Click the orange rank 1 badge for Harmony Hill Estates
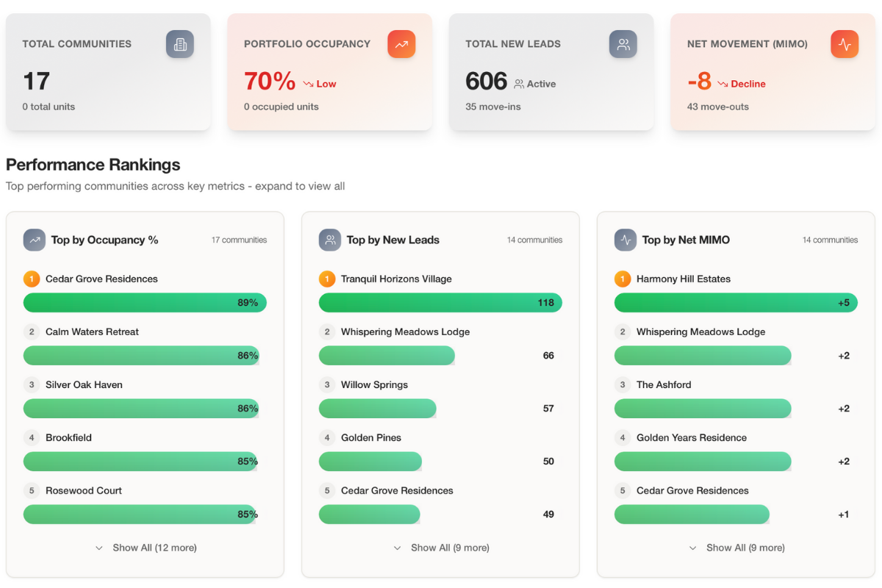 pyautogui.click(x=623, y=279)
